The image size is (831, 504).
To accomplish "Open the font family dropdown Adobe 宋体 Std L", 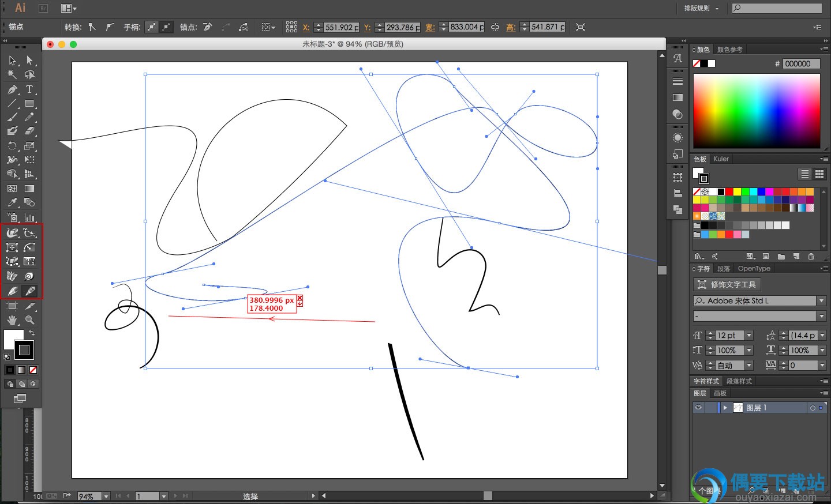I will [821, 300].
